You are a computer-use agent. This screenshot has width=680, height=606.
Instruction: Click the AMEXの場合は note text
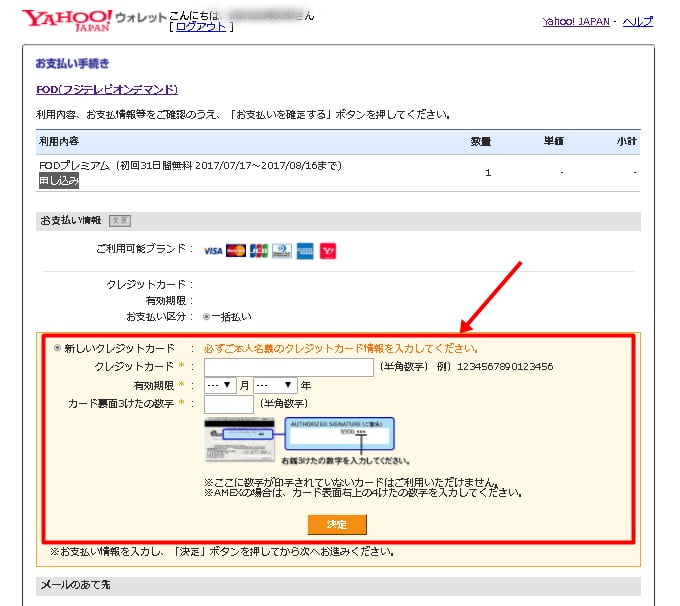(363, 493)
